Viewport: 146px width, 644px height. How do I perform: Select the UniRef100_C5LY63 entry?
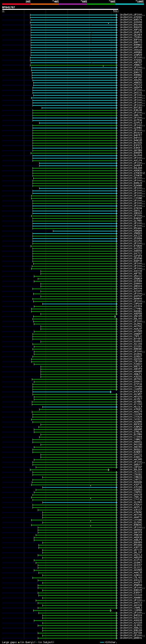pos(131,578)
